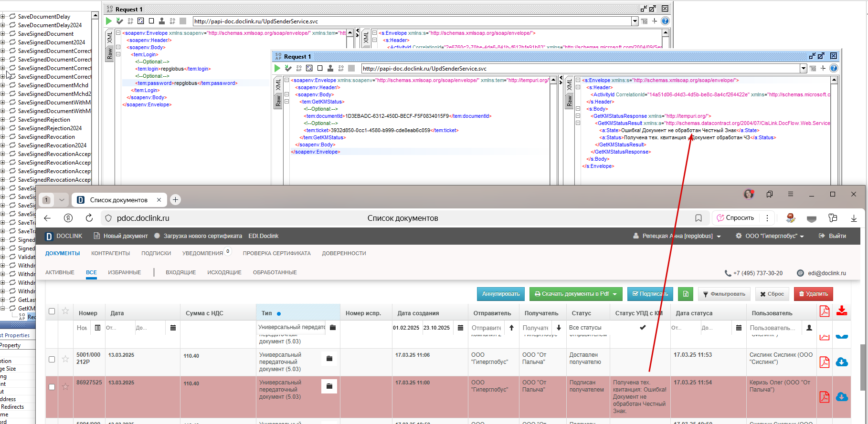Add a new endpoint with the plus icon in the front Request 1 window
The width and height of the screenshot is (868, 424).
pos(823,68)
